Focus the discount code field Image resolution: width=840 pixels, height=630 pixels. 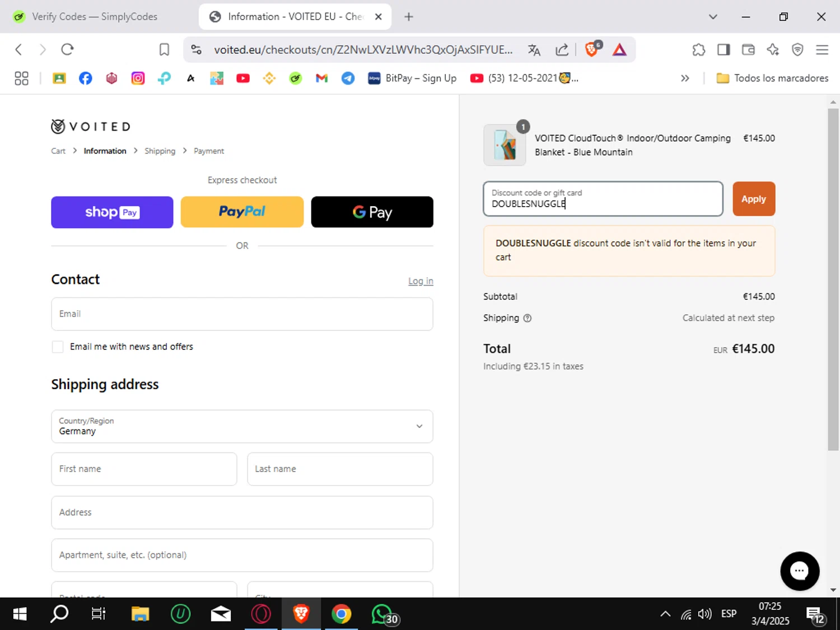pos(603,199)
